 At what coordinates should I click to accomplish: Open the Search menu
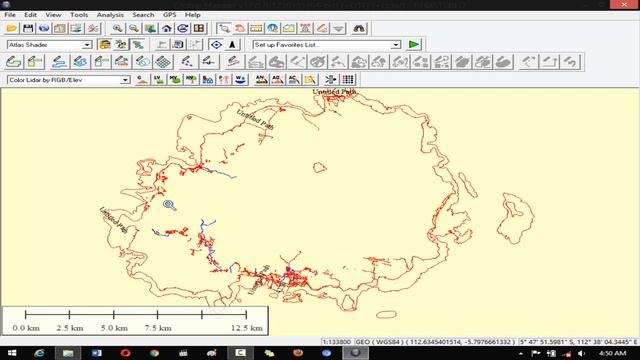143,15
